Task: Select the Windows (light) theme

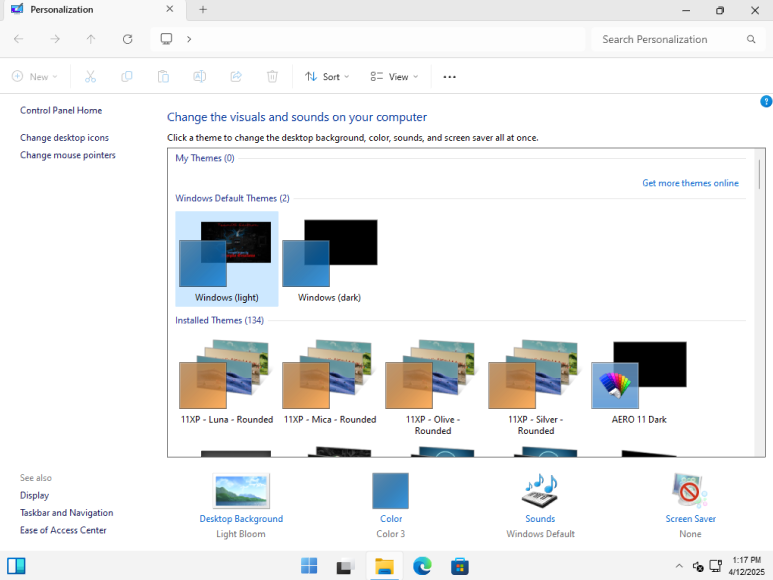Action: (x=227, y=259)
